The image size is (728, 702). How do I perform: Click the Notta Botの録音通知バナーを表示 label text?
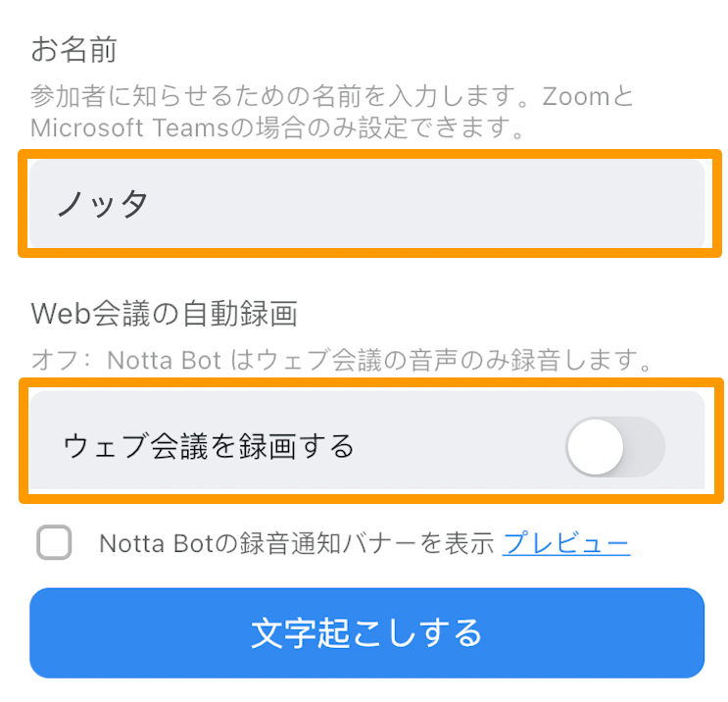[296, 542]
